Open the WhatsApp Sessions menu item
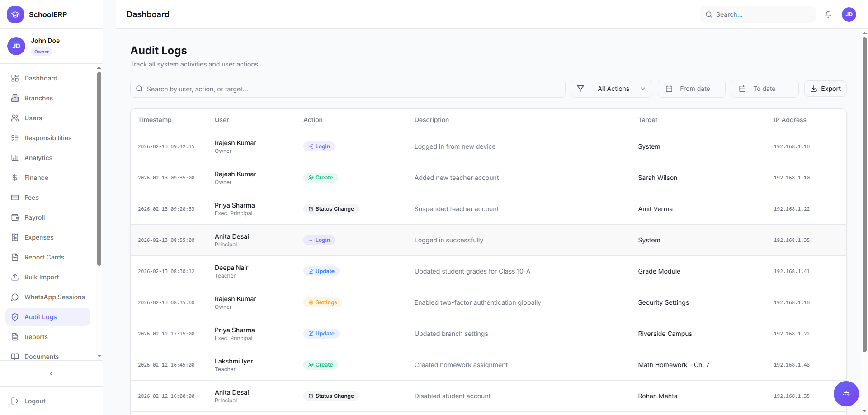 (48, 297)
